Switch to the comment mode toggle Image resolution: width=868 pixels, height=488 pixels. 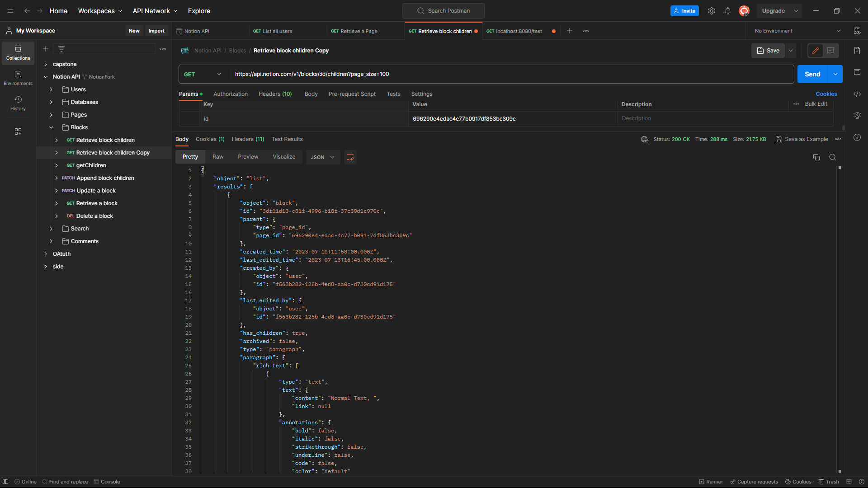830,51
